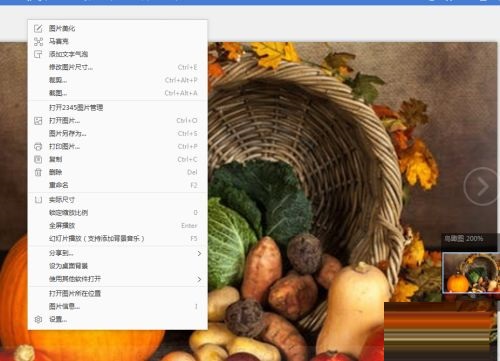Toggle 锁定缩放比例 lock zoom ratio
500x361 pixels.
(x=117, y=213)
